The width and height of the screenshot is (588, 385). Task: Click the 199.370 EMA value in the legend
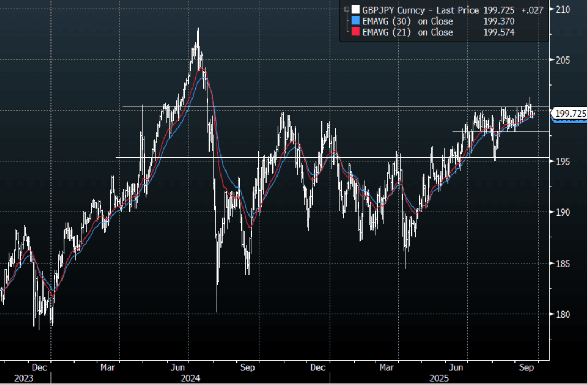tap(499, 21)
